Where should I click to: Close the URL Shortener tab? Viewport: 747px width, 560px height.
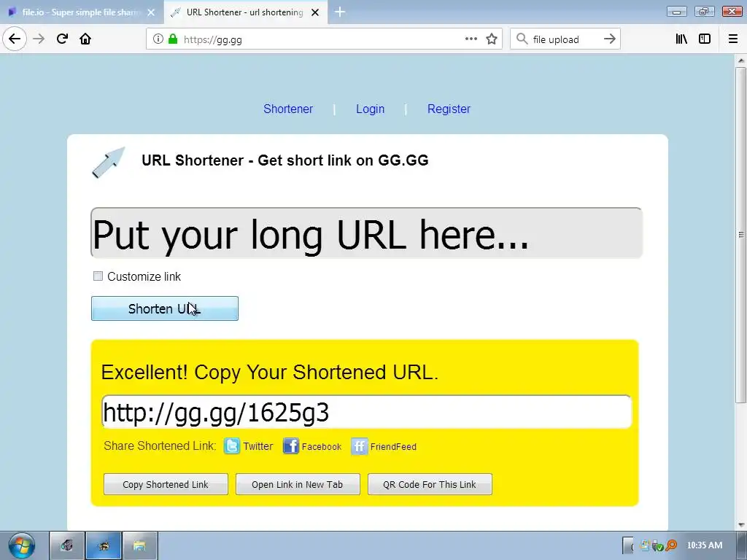(315, 12)
